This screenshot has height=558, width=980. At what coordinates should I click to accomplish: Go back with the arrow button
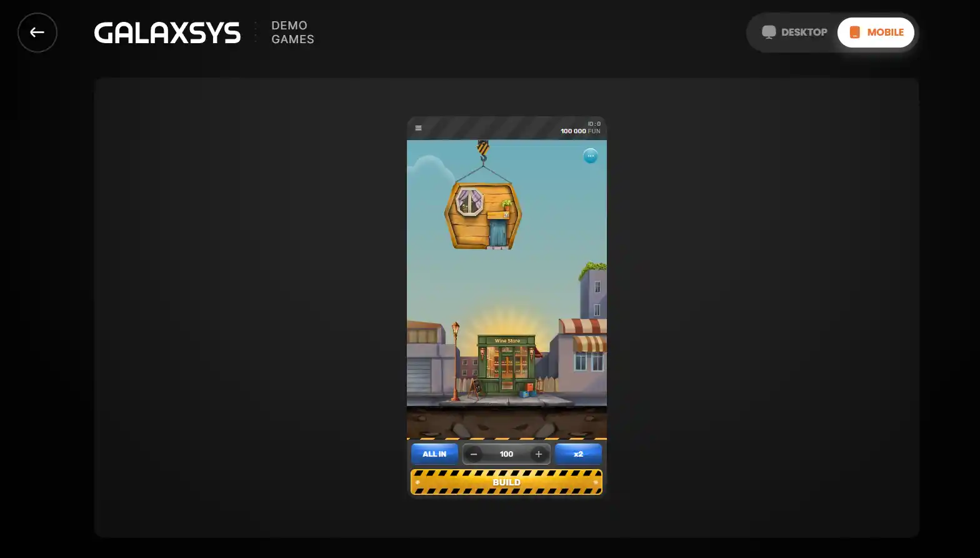(37, 33)
